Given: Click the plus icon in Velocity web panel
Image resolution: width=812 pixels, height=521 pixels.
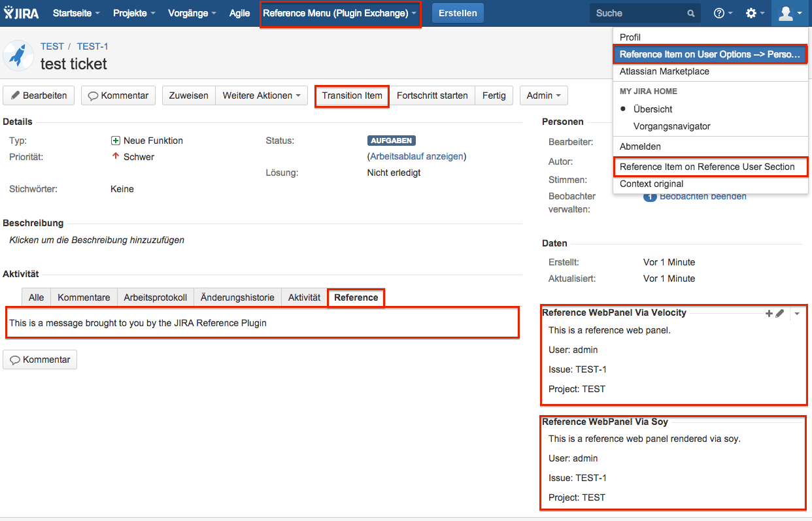Looking at the screenshot, I should tap(769, 314).
